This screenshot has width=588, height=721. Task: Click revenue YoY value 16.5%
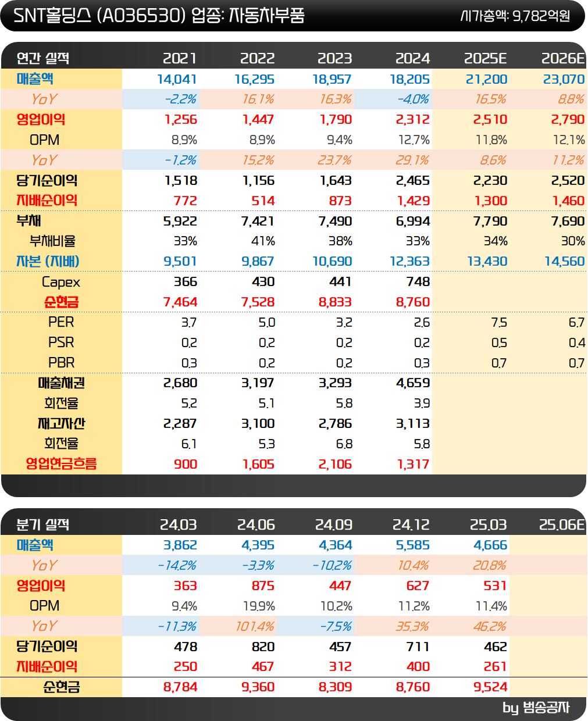[491, 99]
